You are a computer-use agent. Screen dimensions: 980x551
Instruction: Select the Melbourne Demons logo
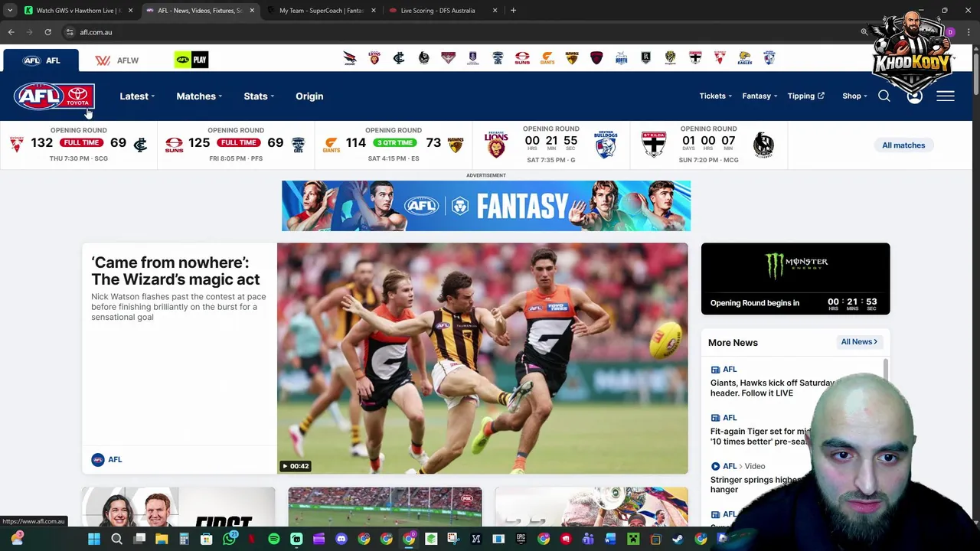596,58
